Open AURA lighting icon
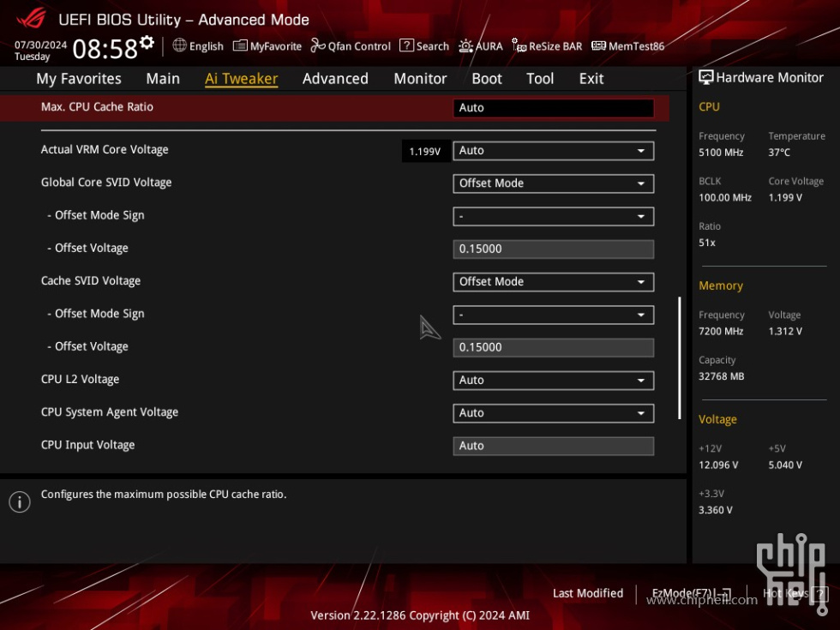840x630 pixels. [465, 46]
